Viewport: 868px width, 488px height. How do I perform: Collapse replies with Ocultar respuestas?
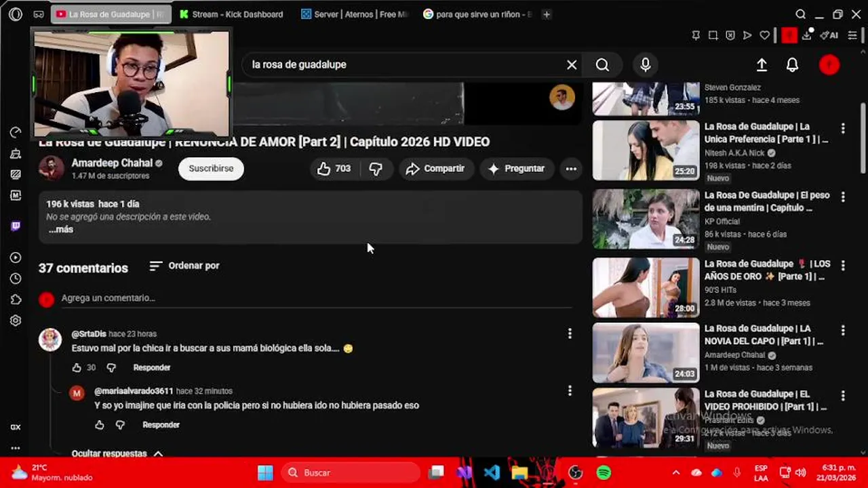(x=117, y=453)
